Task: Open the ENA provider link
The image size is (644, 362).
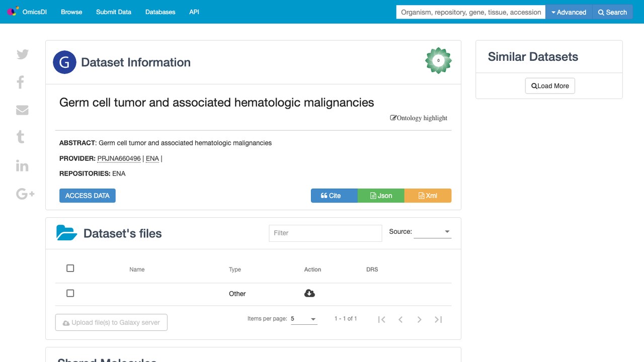Action: pyautogui.click(x=152, y=158)
